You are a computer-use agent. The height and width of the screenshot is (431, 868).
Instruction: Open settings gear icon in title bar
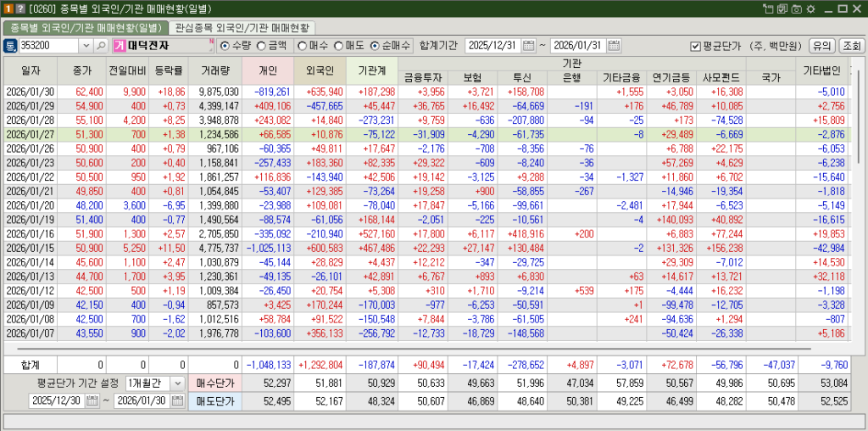click(810, 8)
